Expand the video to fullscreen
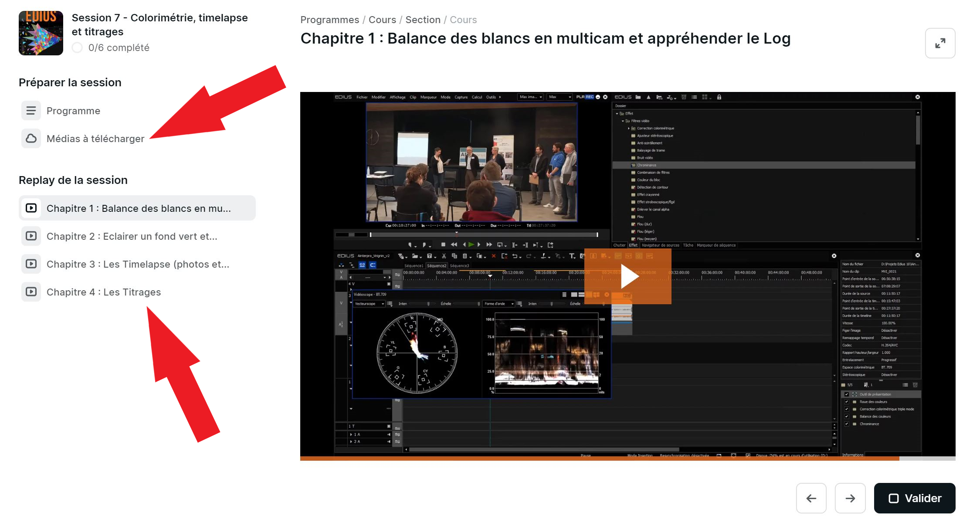The image size is (980, 530). [940, 43]
